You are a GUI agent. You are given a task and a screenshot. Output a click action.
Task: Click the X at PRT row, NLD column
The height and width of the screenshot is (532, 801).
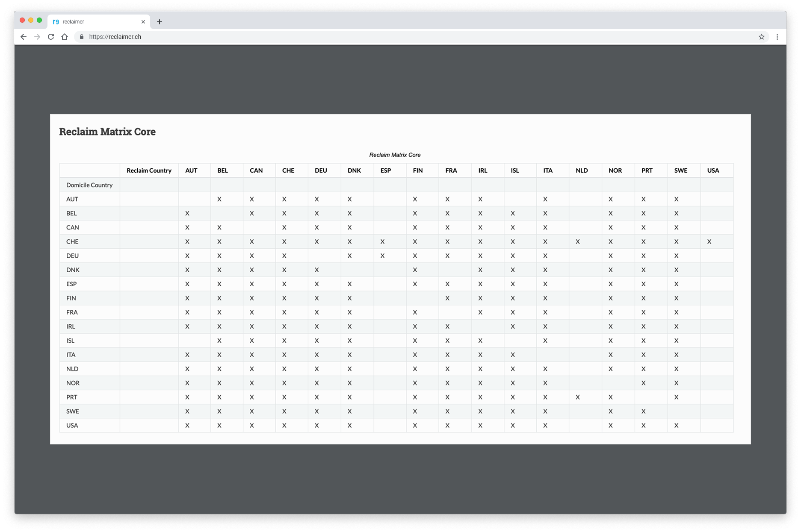(x=577, y=397)
